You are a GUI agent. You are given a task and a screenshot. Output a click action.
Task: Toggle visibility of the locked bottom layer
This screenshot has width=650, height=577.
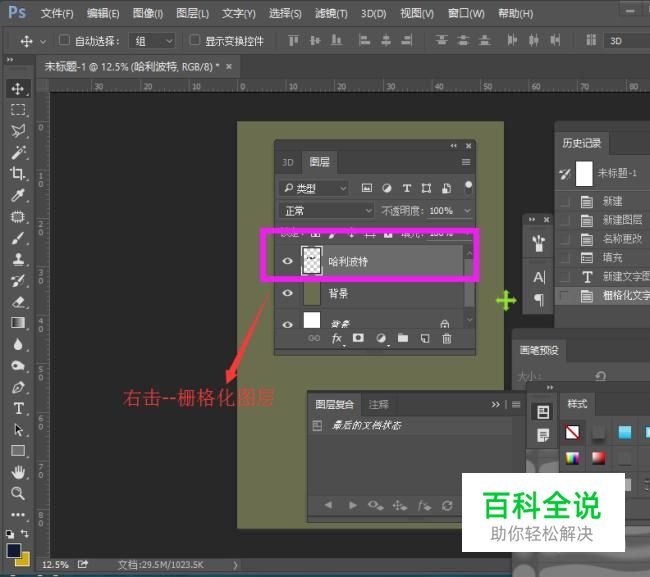(x=287, y=325)
